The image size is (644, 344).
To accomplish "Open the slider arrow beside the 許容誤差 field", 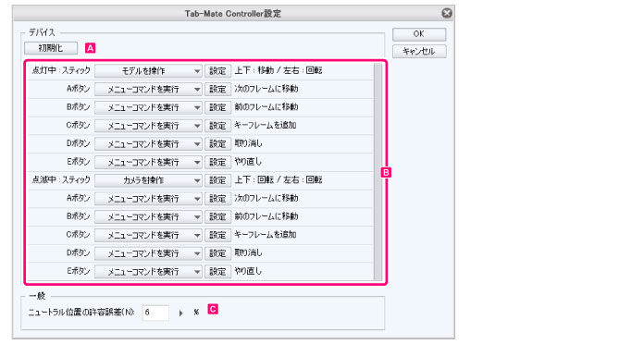I will tap(180, 313).
